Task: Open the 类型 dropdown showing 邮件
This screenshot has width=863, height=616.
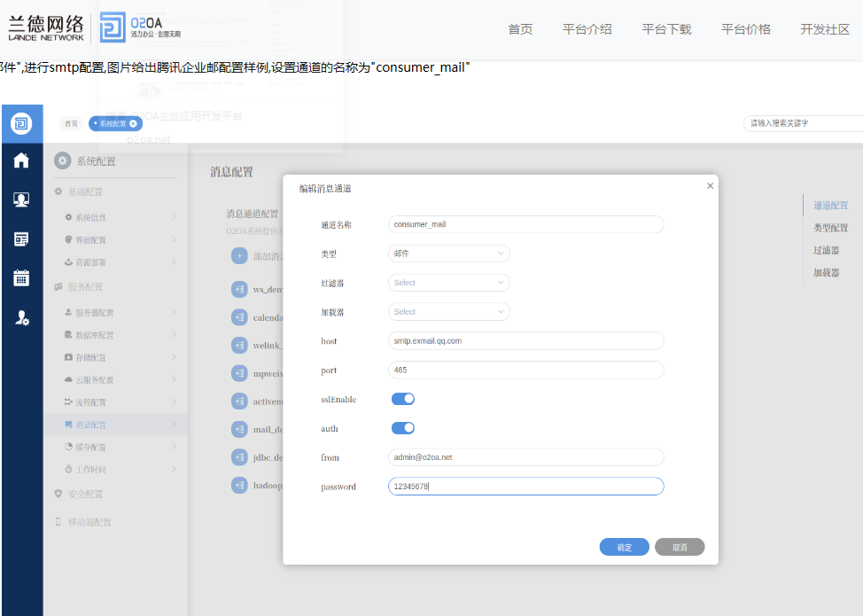Action: point(448,253)
